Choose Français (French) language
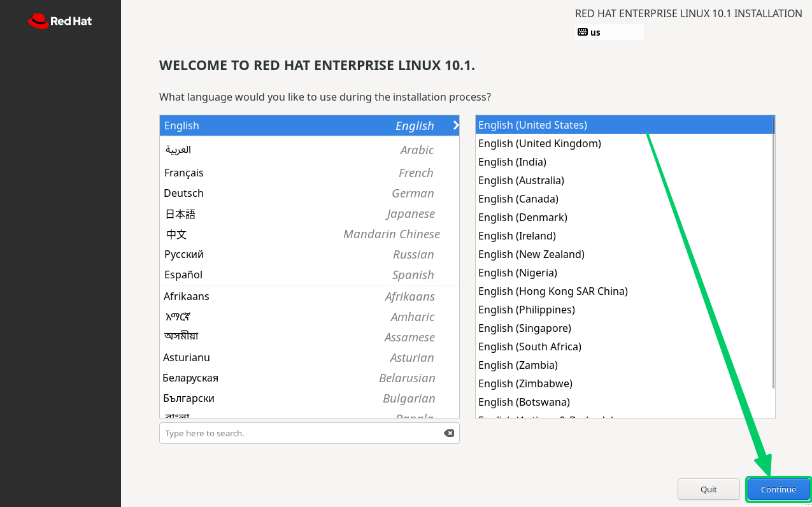This screenshot has height=507, width=812. point(310,173)
